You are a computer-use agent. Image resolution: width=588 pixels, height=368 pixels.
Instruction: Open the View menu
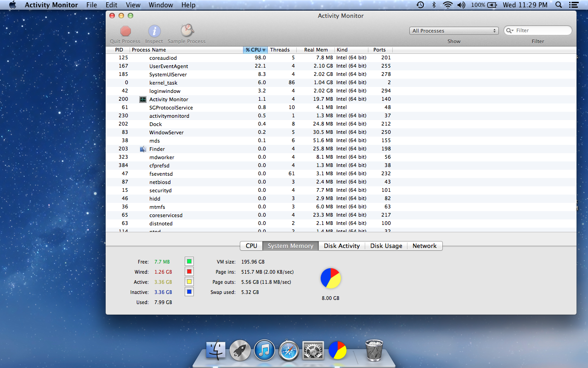(x=133, y=5)
